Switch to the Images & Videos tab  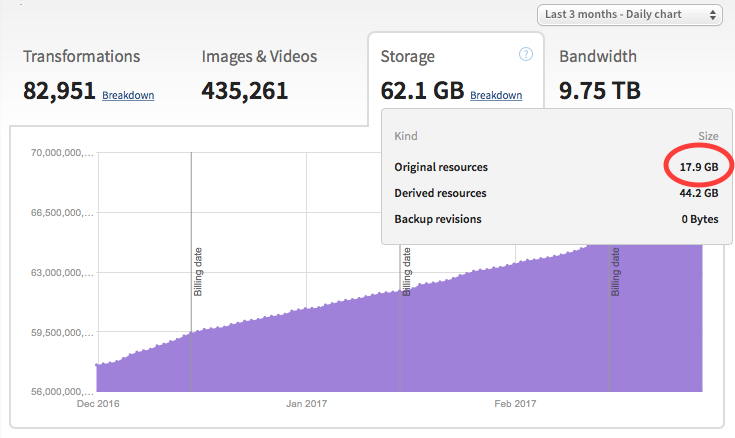(260, 57)
